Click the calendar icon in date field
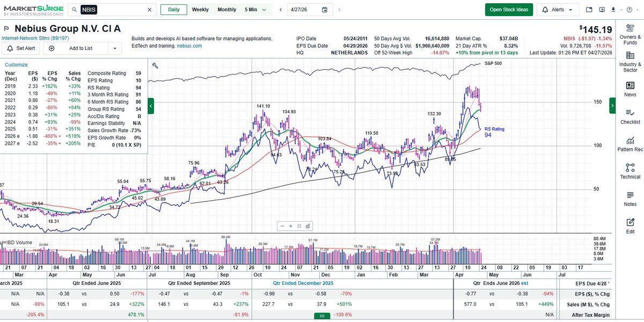Image resolution: width=644 pixels, height=322 pixels. [325, 10]
